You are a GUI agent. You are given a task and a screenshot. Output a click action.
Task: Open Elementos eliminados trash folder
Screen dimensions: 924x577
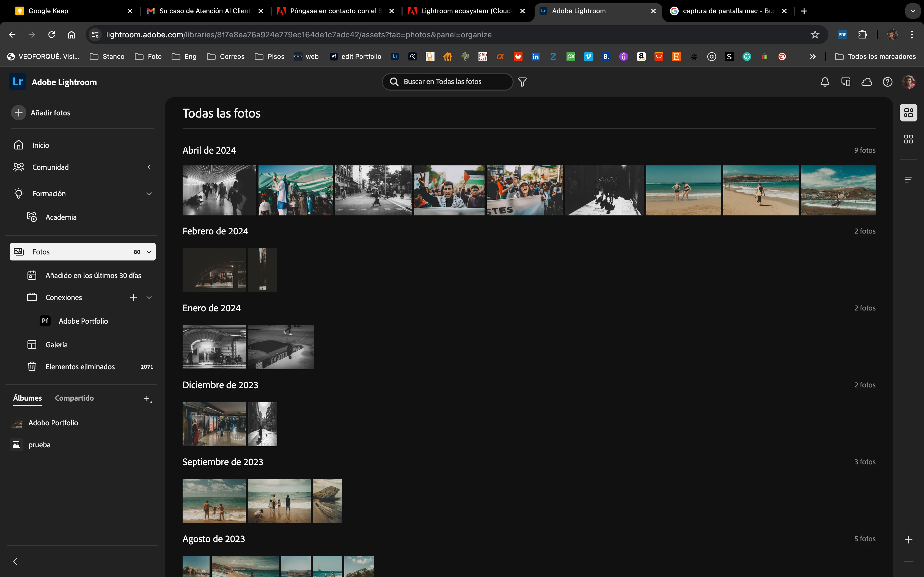coord(80,366)
